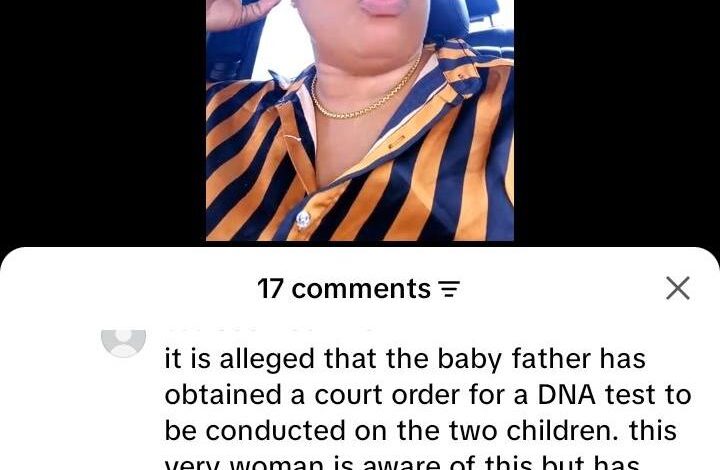Tap the video frame showing the striped shirt
Screen dimensions: 720x470
pyautogui.click(x=360, y=120)
